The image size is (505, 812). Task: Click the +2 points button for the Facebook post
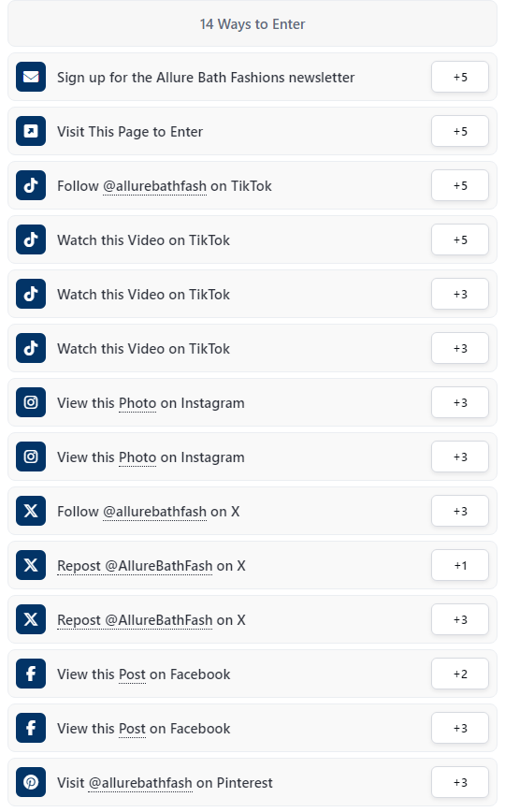[x=460, y=674]
